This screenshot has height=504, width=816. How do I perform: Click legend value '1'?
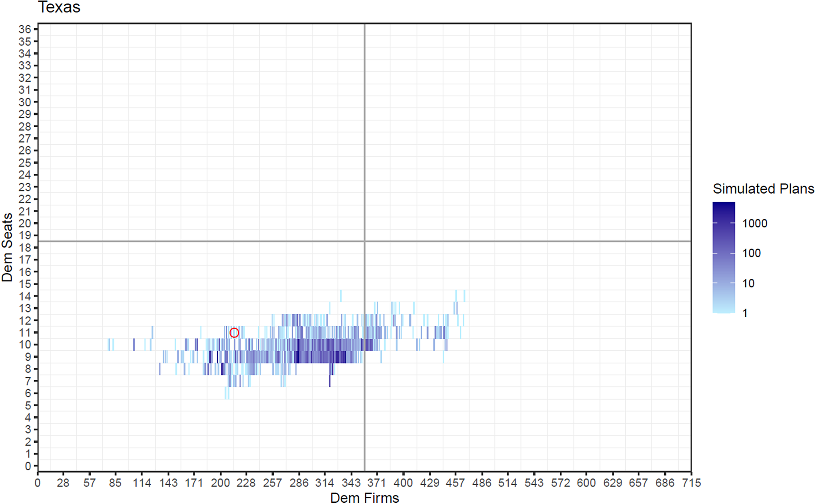coord(745,313)
